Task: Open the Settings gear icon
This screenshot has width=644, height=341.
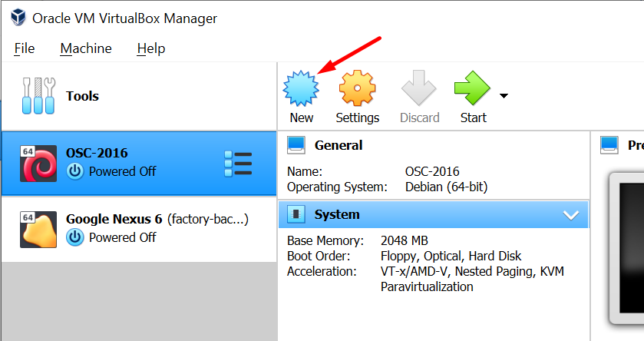Action: [357, 88]
